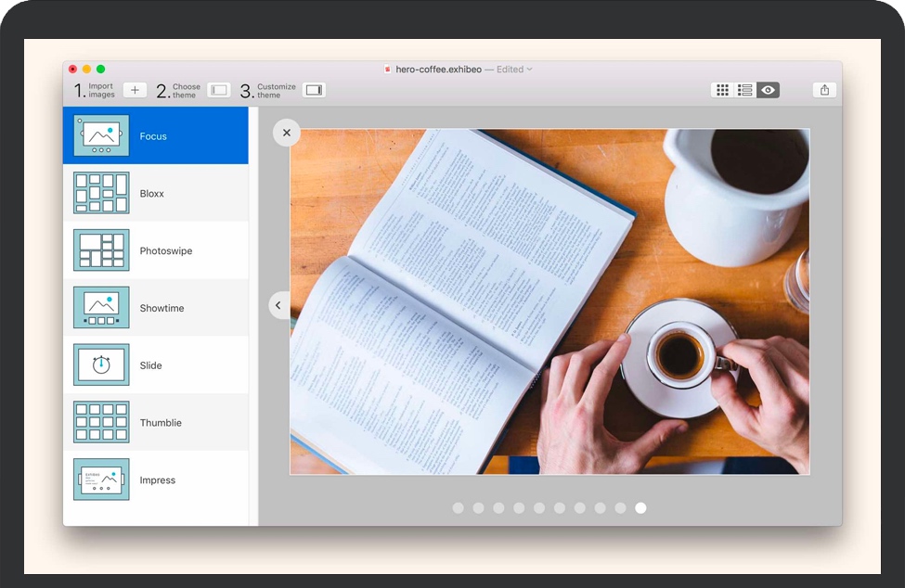905x588 pixels.
Task: Open the Customize theme panel icon
Action: (x=314, y=90)
